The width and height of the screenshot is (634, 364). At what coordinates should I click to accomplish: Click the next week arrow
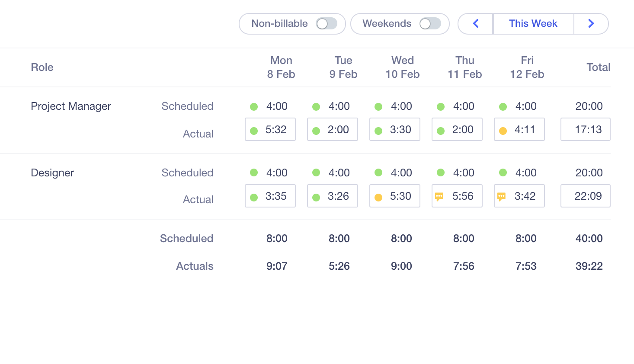(591, 24)
